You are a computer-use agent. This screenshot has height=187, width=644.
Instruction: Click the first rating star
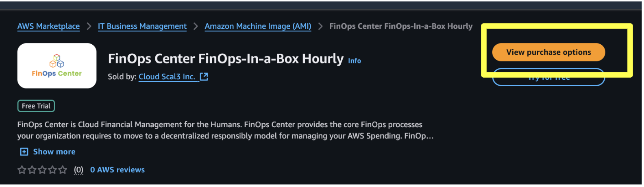pos(22,170)
